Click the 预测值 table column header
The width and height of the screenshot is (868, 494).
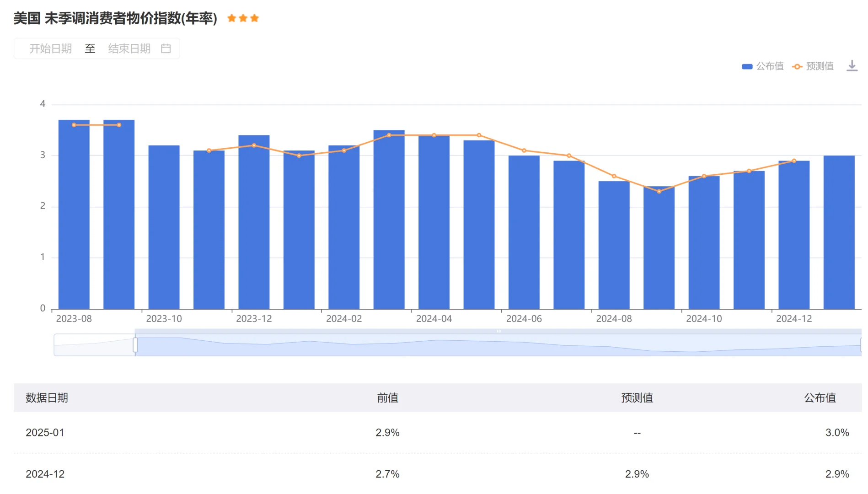click(x=637, y=398)
